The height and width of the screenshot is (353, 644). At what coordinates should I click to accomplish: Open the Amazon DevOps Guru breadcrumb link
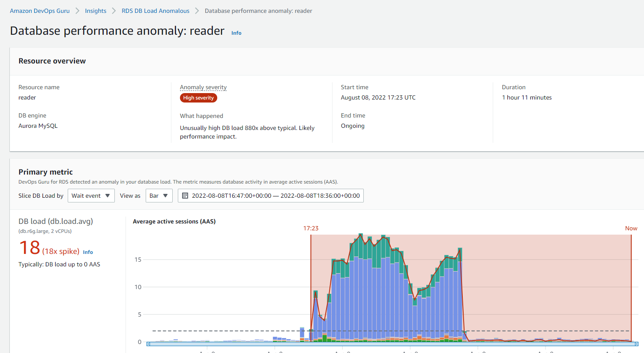(39, 11)
